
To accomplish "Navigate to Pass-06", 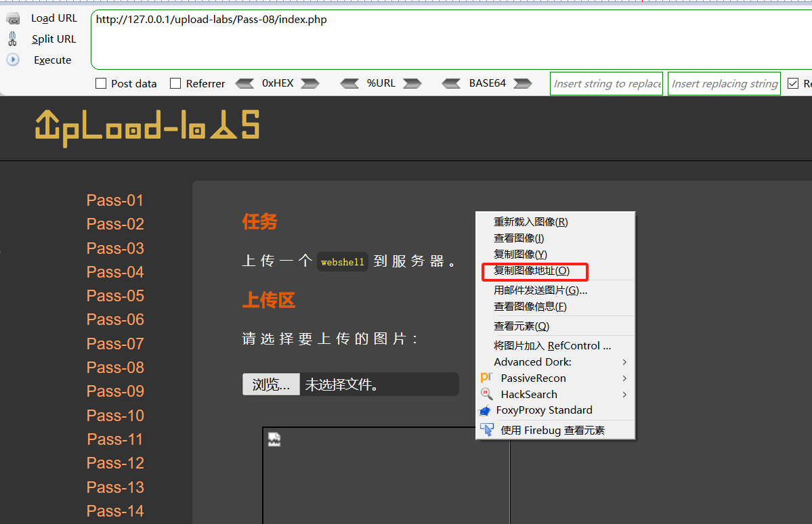I will tap(115, 320).
